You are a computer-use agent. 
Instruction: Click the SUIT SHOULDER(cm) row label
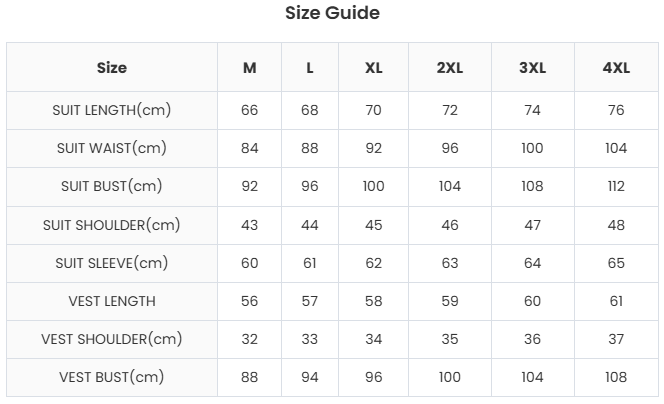[x=112, y=225]
